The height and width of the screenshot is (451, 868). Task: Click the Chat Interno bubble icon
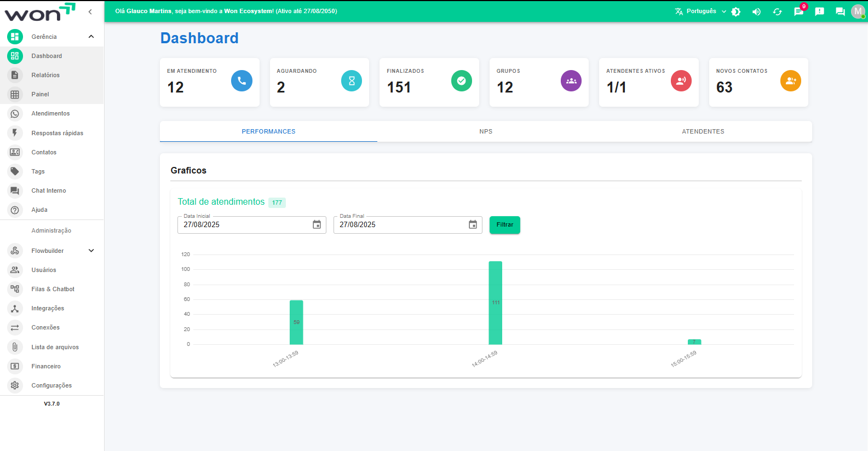click(15, 190)
